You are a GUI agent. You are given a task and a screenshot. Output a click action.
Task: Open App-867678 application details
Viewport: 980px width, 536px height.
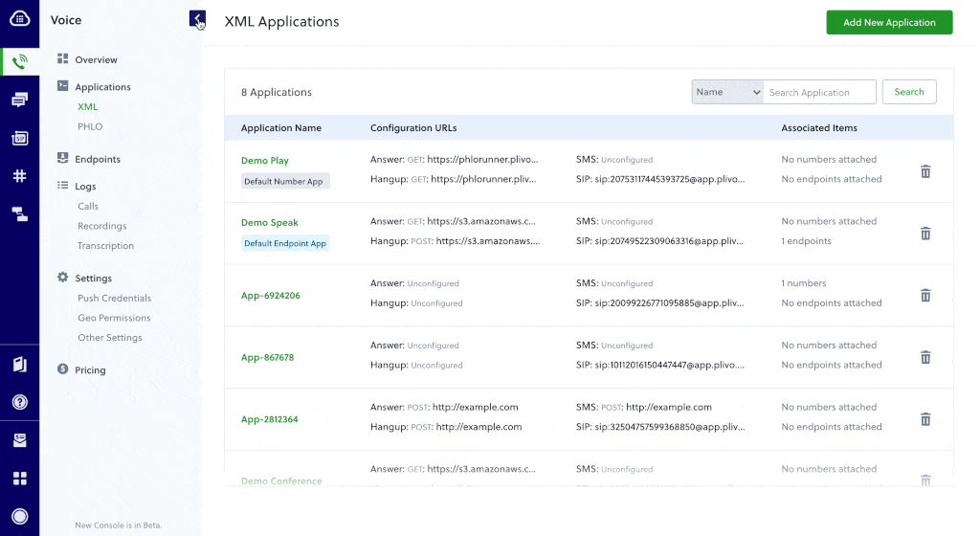267,358
